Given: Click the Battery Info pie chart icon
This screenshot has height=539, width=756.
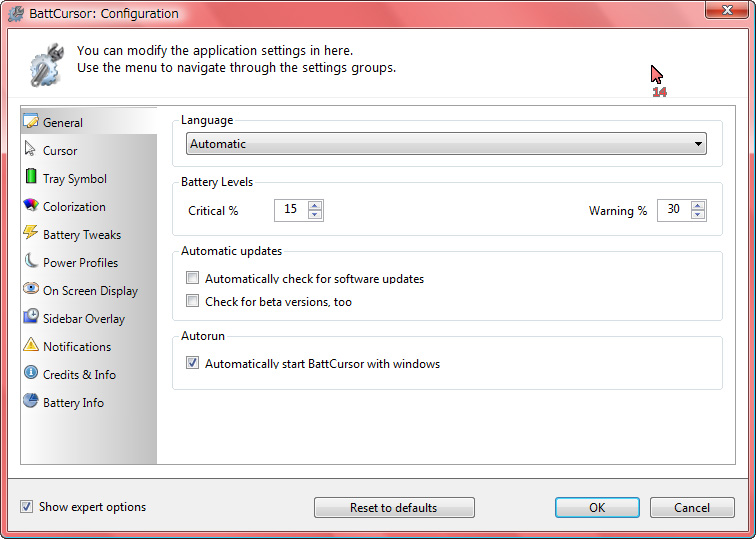Looking at the screenshot, I should pyautogui.click(x=31, y=401).
